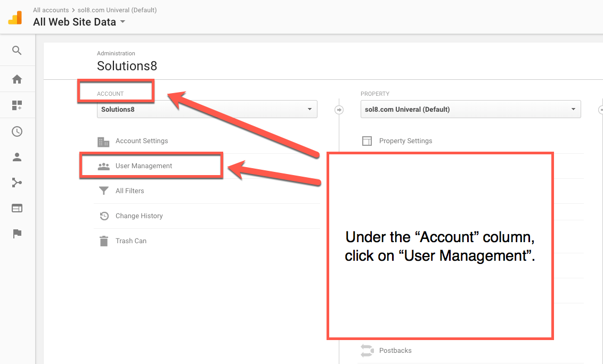Open Trash Can link
The width and height of the screenshot is (603, 364).
tap(131, 241)
